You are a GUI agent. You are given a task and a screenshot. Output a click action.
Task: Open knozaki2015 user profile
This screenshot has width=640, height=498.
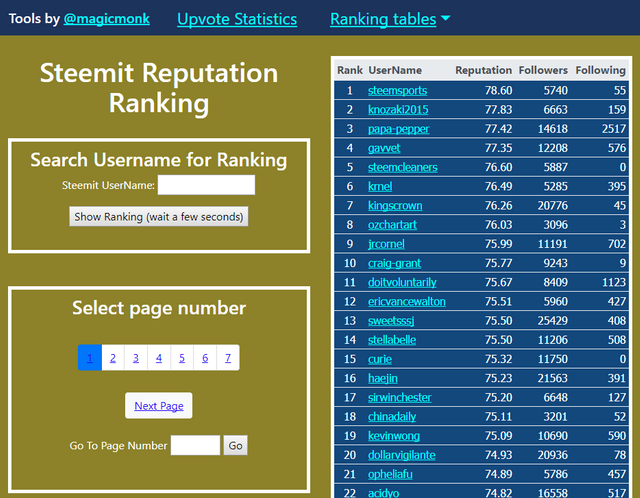pyautogui.click(x=398, y=109)
